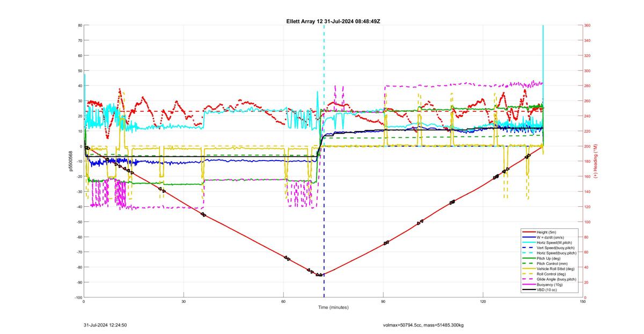Click the "31-Jul-2024 12:24:50" timestamp footer
The image size is (644, 334).
[x=105, y=325]
